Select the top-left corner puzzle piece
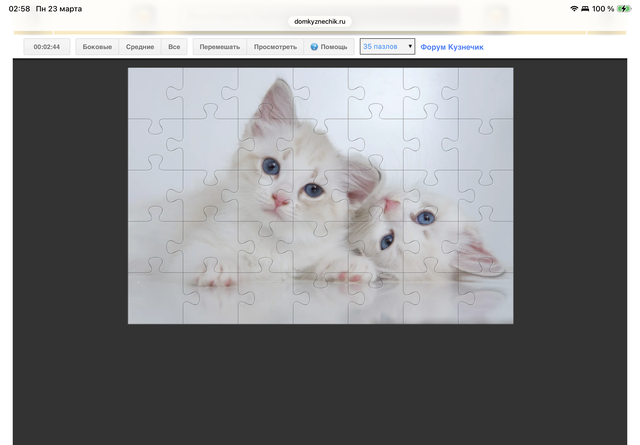This screenshot has height=445, width=640. click(x=155, y=92)
